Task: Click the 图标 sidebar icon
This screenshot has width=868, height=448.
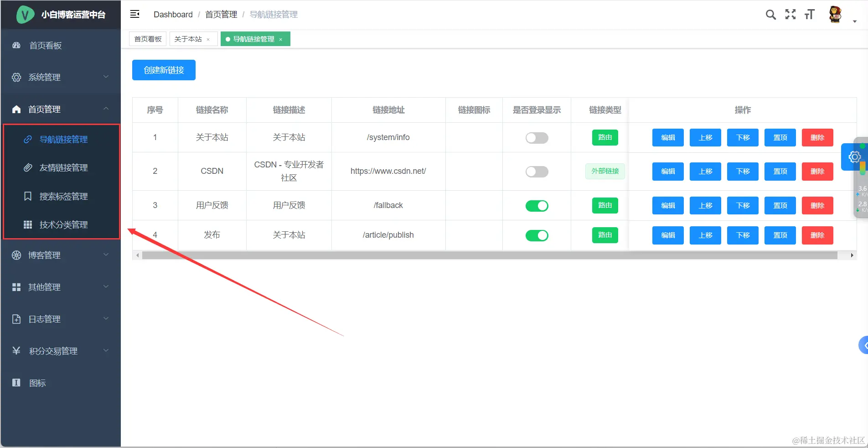Action: coord(16,383)
